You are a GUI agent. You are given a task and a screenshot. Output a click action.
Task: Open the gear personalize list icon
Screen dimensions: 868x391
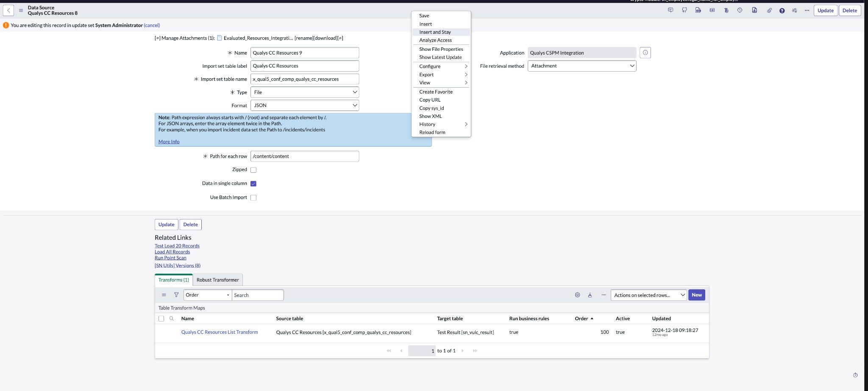[x=577, y=295]
